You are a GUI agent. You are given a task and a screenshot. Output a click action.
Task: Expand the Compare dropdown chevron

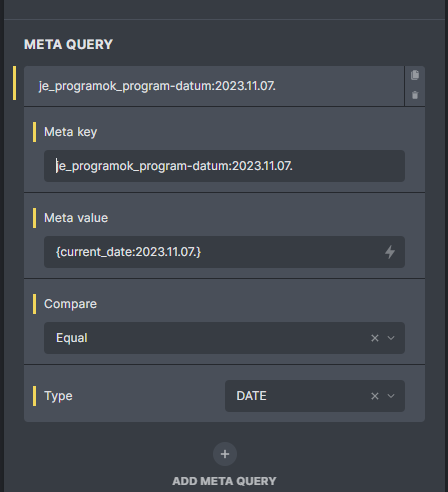[391, 338]
